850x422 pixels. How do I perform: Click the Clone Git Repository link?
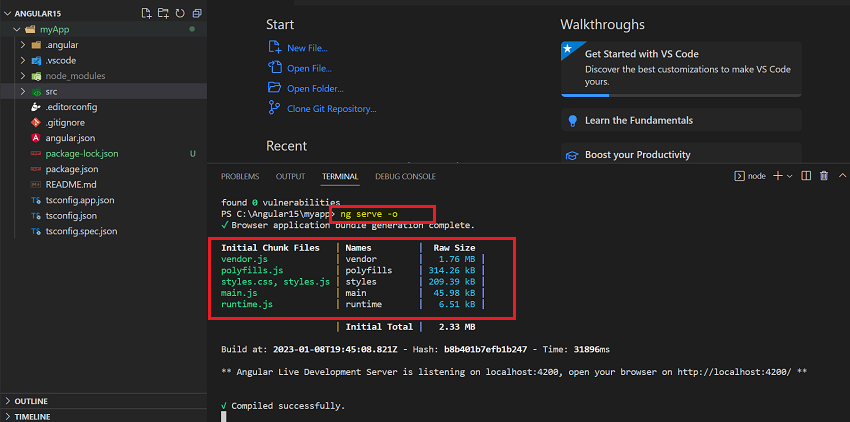[331, 109]
